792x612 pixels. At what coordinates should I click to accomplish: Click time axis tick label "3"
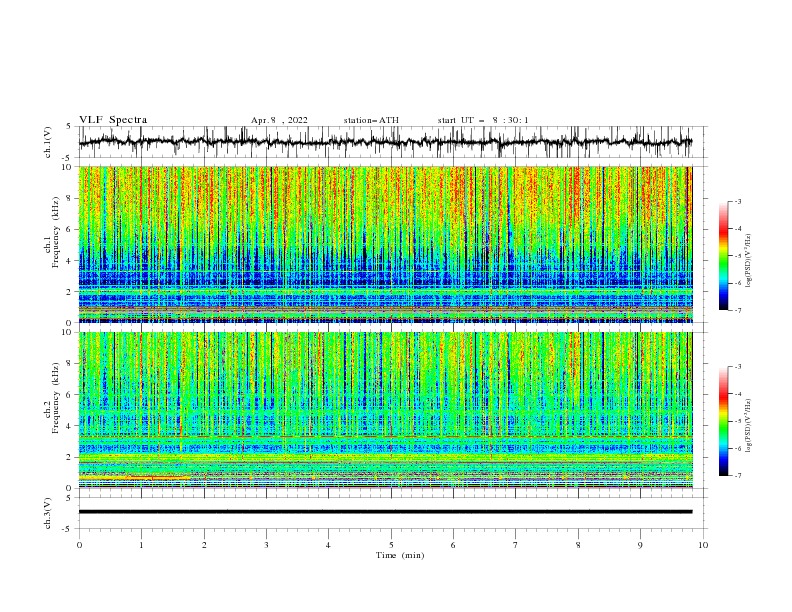(x=266, y=545)
